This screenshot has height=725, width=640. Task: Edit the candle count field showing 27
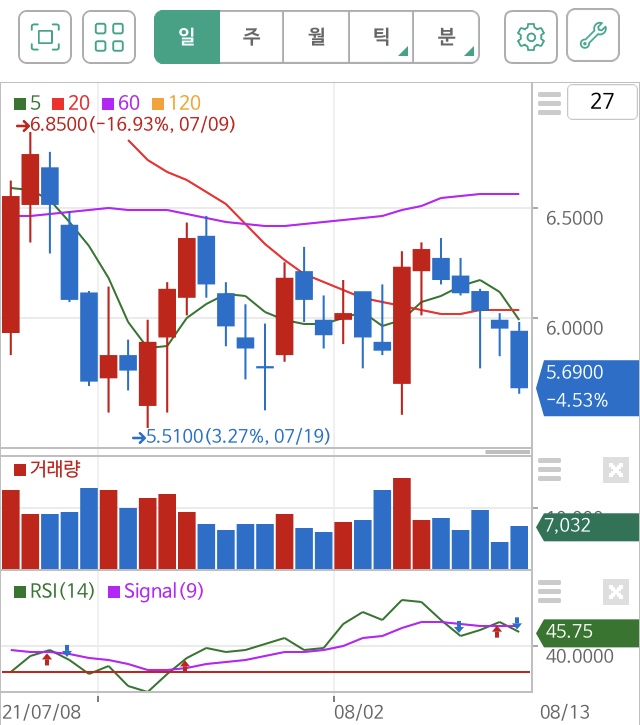(602, 102)
